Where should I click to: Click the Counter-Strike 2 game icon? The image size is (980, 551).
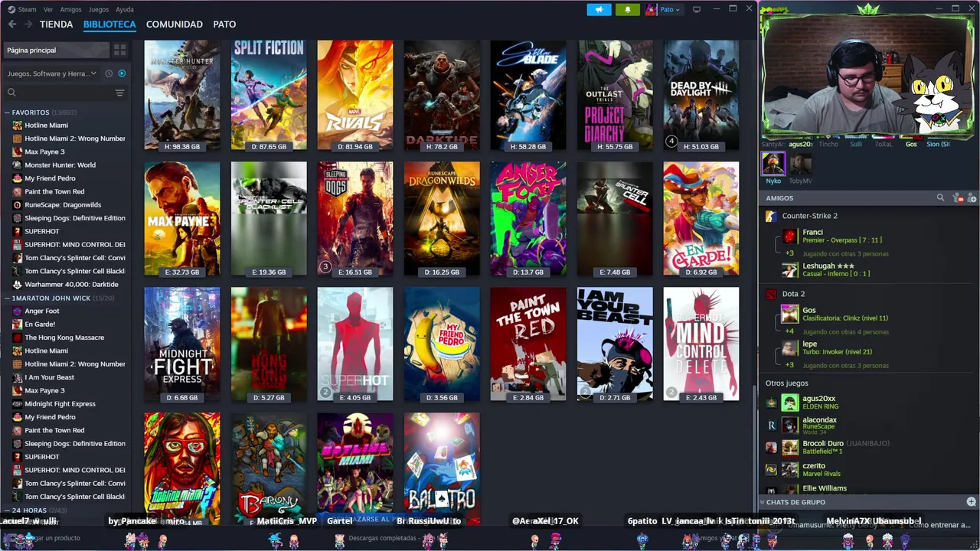pyautogui.click(x=771, y=216)
